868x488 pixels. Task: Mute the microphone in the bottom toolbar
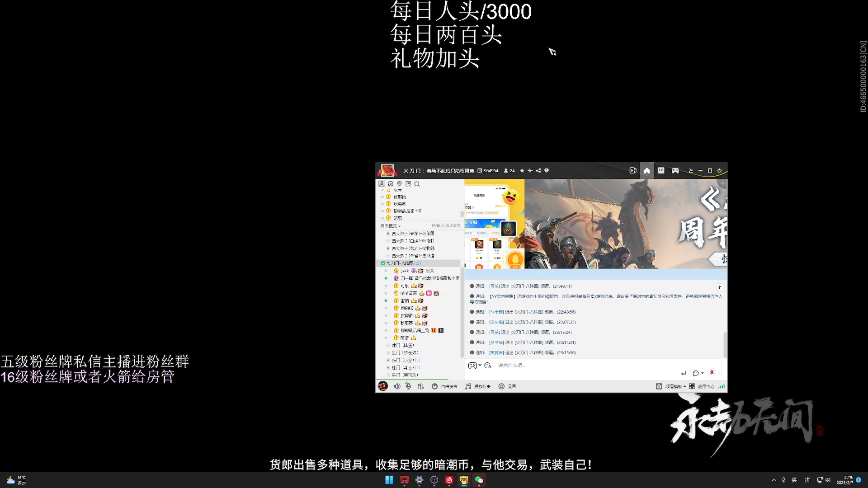[x=407, y=386]
